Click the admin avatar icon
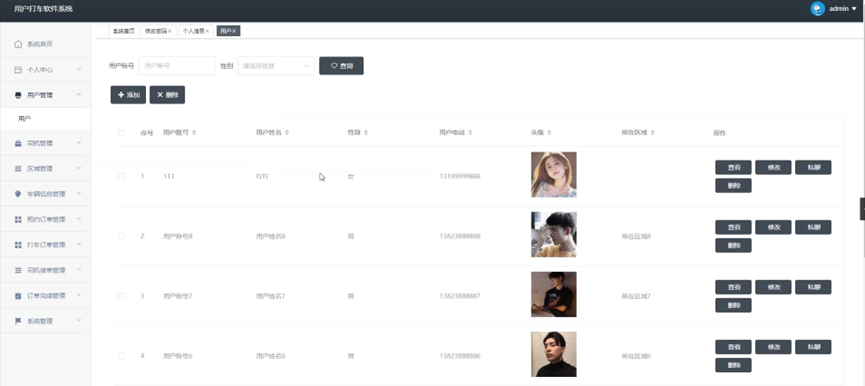 tap(818, 9)
